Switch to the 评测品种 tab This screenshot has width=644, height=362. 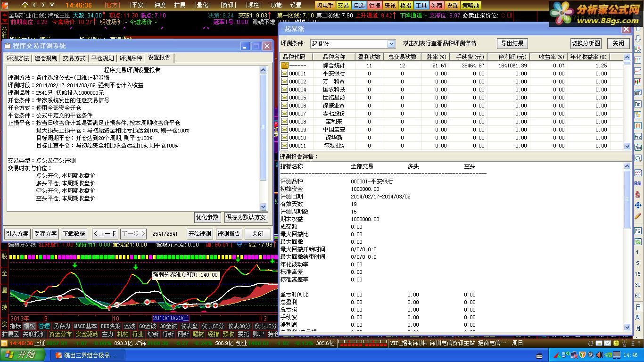[131, 58]
